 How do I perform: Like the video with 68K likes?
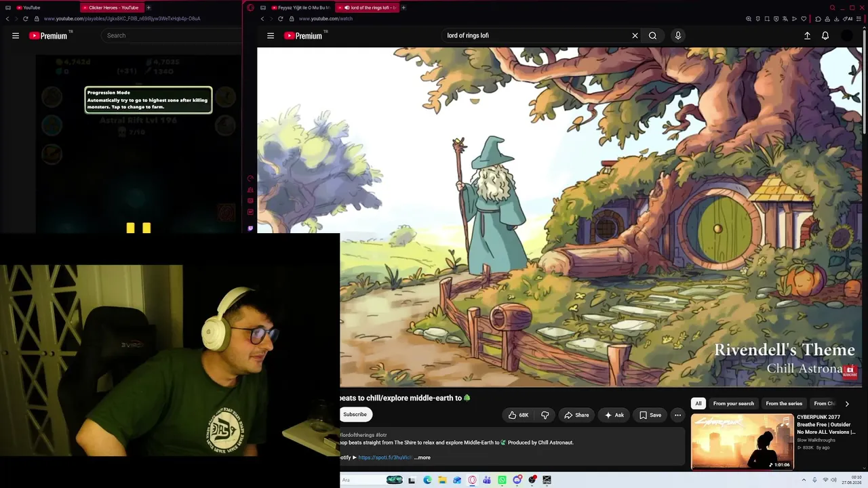pyautogui.click(x=519, y=415)
